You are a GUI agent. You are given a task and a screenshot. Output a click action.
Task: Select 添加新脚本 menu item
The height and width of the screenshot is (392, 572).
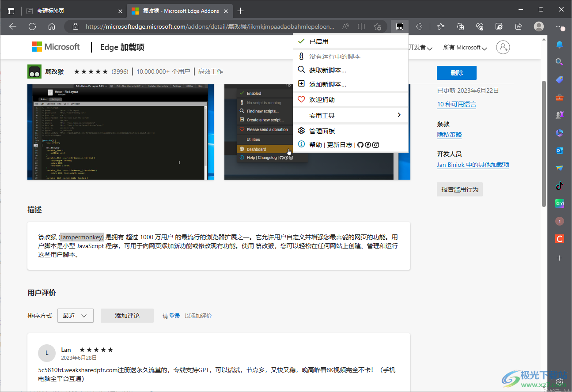tap(351, 84)
